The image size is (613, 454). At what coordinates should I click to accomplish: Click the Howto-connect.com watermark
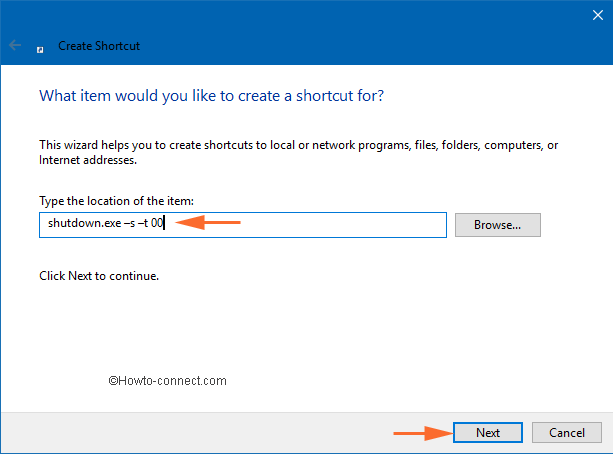pos(168,380)
